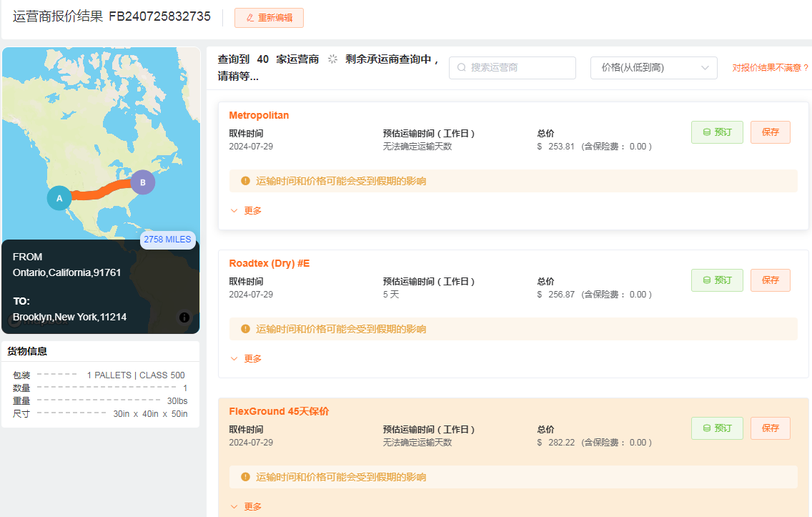Book the Roadtex (Dry) #E quote

(717, 280)
